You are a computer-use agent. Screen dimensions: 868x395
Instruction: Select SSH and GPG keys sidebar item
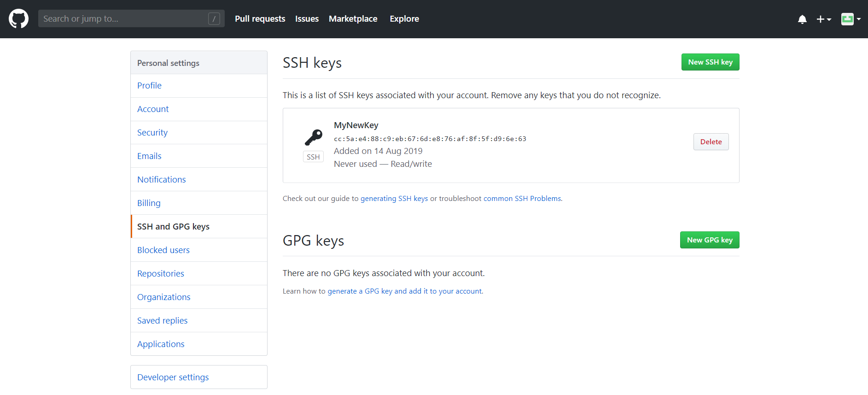pyautogui.click(x=199, y=227)
